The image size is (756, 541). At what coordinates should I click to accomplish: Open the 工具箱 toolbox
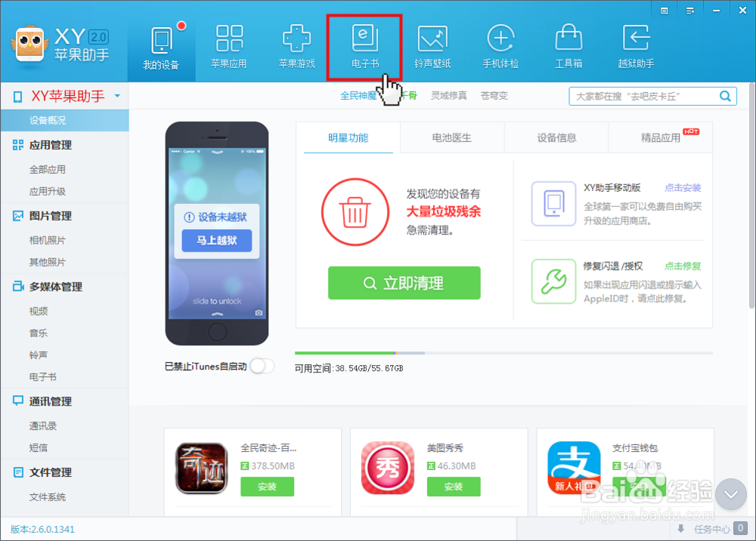[x=569, y=48]
